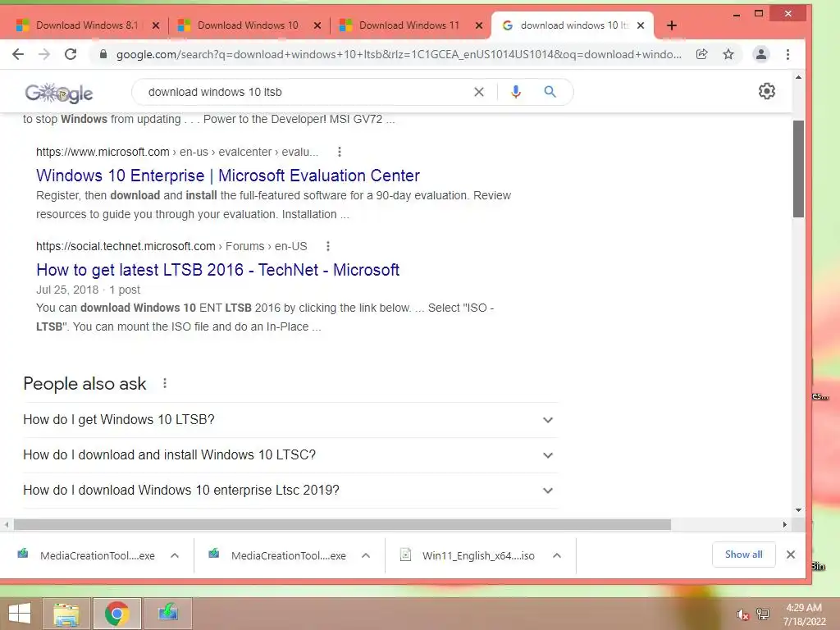Open options for social.technet result
Screen dimensions: 840x630
point(328,246)
